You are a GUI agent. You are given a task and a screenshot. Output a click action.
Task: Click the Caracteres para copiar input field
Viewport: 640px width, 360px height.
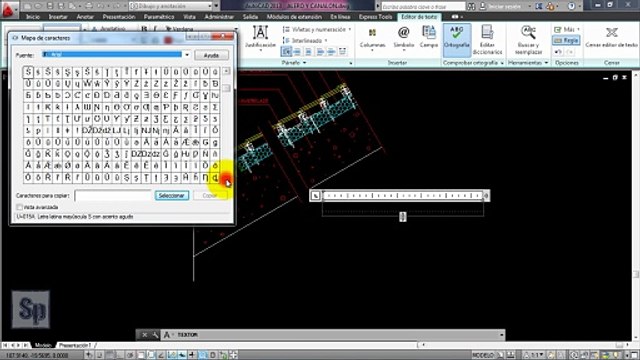point(113,196)
